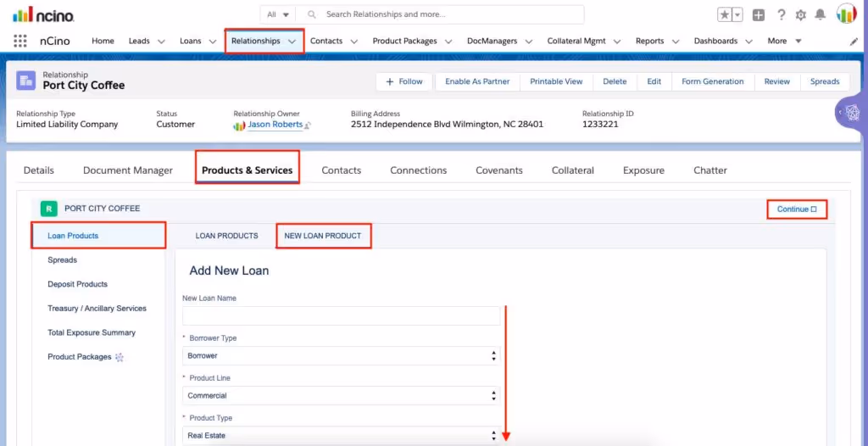The height and width of the screenshot is (446, 868).
Task: Select Spreads in the sidebar
Action: pos(63,259)
